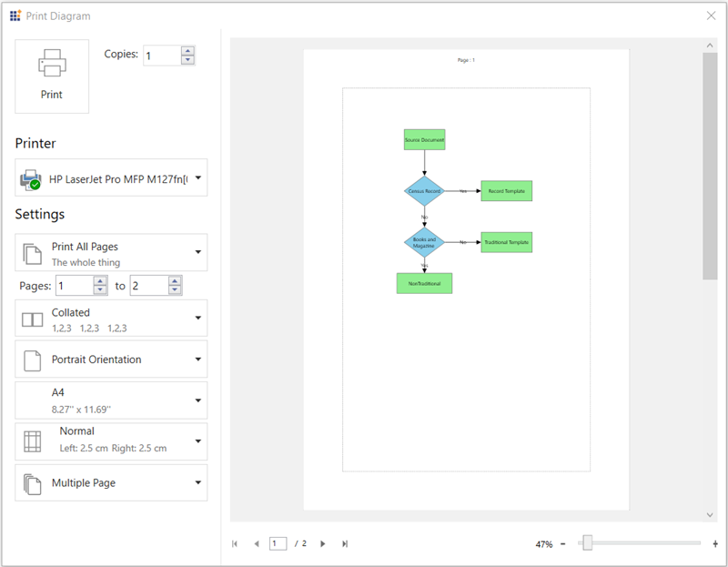This screenshot has height=567, width=728.
Task: Zoom out with the minus icon
Action: [563, 544]
